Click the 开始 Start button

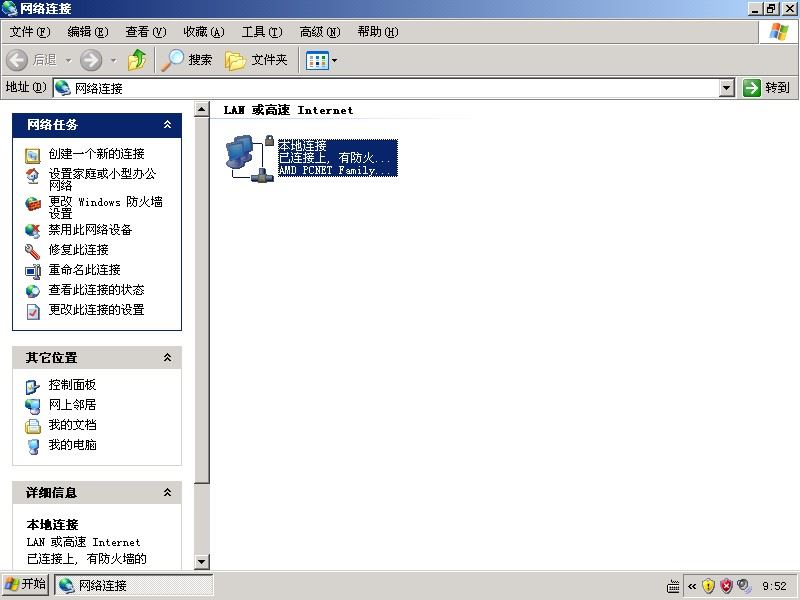25,585
